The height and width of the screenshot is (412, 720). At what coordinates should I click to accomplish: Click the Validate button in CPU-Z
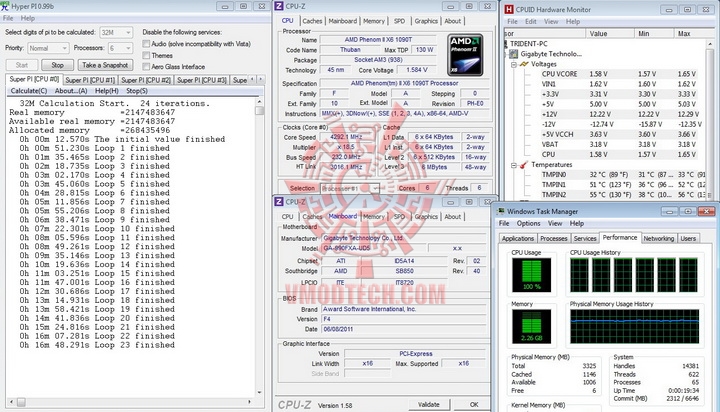coord(429,405)
